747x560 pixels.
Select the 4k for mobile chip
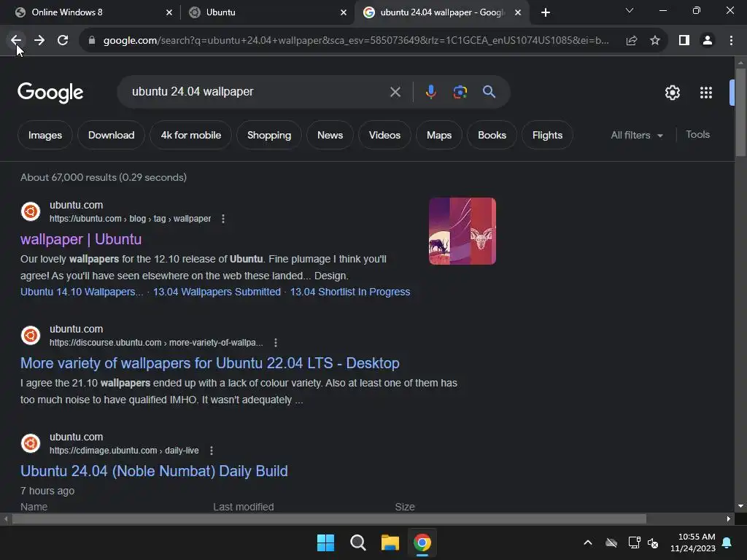(x=190, y=135)
